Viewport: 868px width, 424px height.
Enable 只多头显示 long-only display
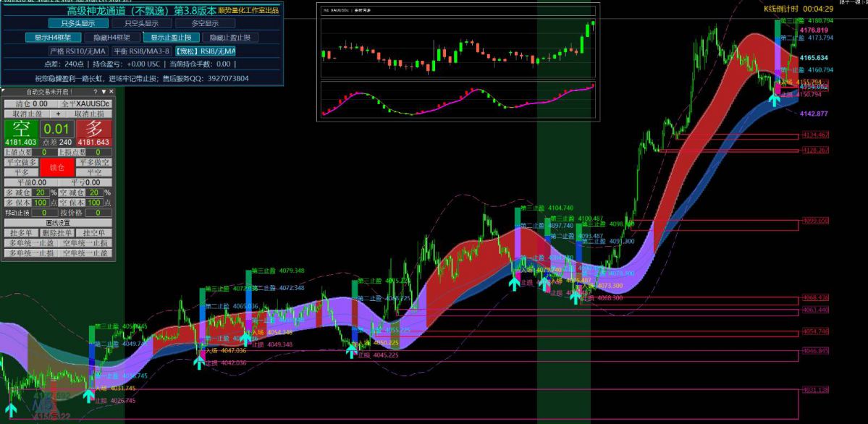[x=77, y=23]
